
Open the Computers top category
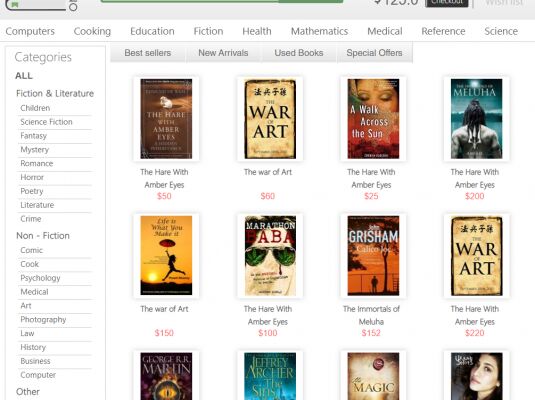coord(30,31)
